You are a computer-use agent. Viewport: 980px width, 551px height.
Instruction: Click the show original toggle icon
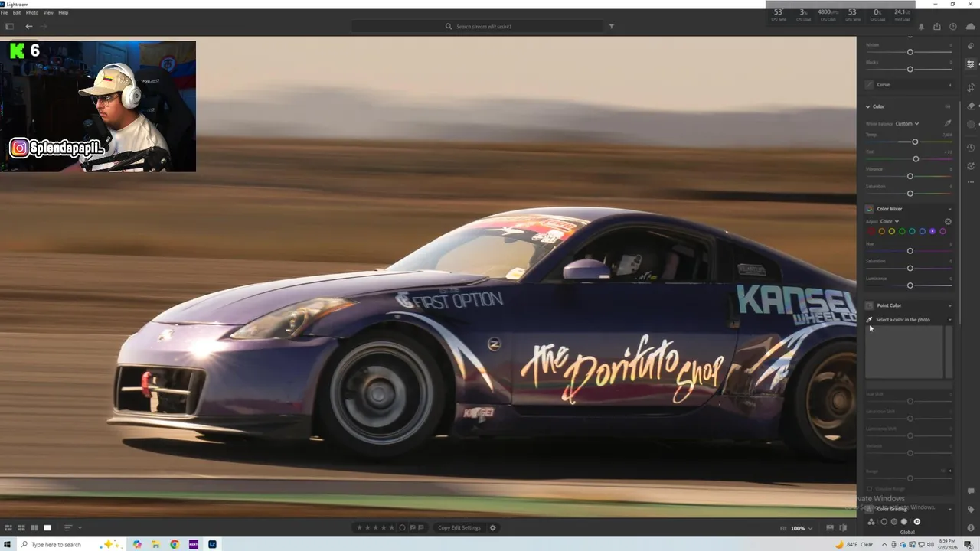[x=843, y=527]
